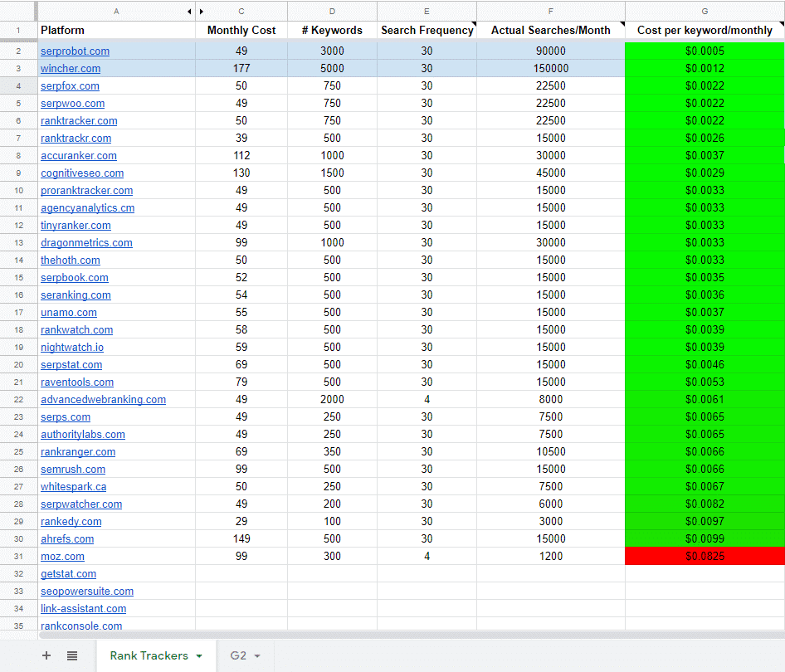Select the "$0.0005" cell for serprobot.com

tap(705, 51)
